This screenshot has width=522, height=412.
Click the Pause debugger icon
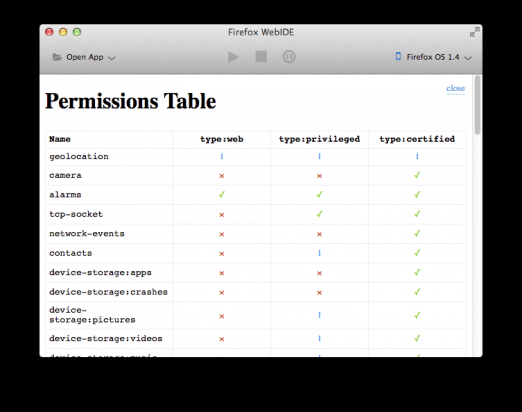click(289, 57)
